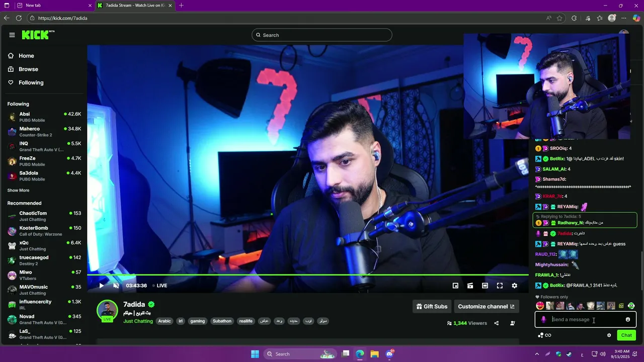The width and height of the screenshot is (644, 362).
Task: Go to Kick logo homepage
Action: click(x=38, y=35)
